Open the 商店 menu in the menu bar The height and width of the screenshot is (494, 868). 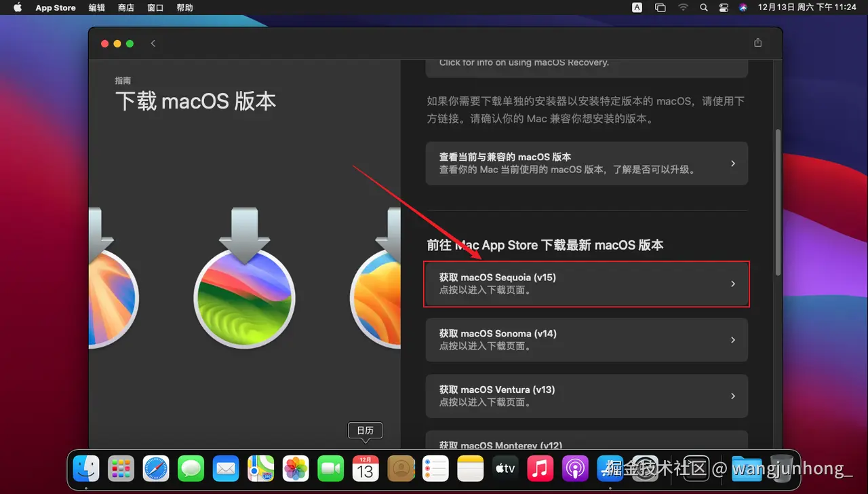[125, 7]
